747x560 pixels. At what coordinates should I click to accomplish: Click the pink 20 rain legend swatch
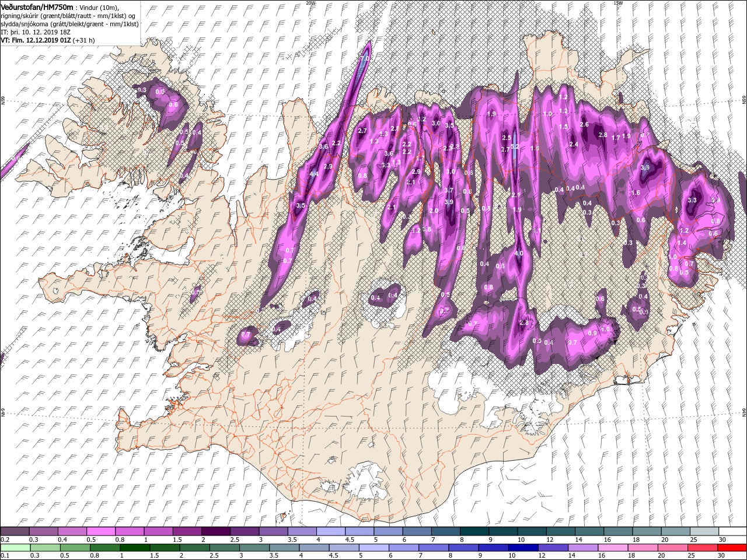click(x=671, y=548)
